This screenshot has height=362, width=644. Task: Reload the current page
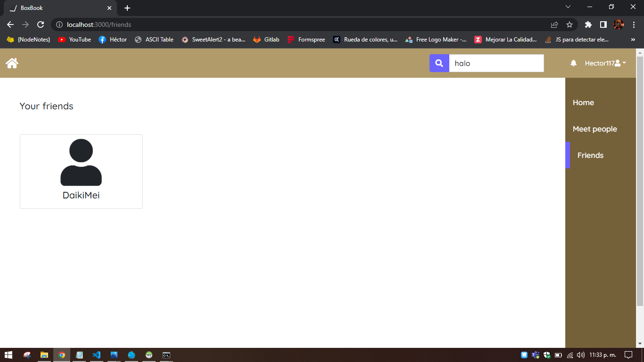click(41, 25)
